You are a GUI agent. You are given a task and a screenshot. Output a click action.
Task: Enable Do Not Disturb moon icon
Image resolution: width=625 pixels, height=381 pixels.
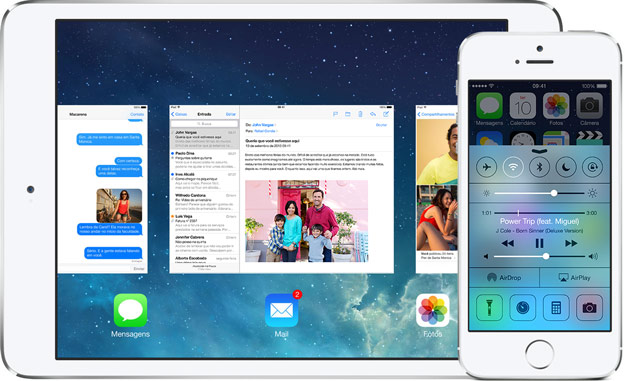tap(566, 167)
